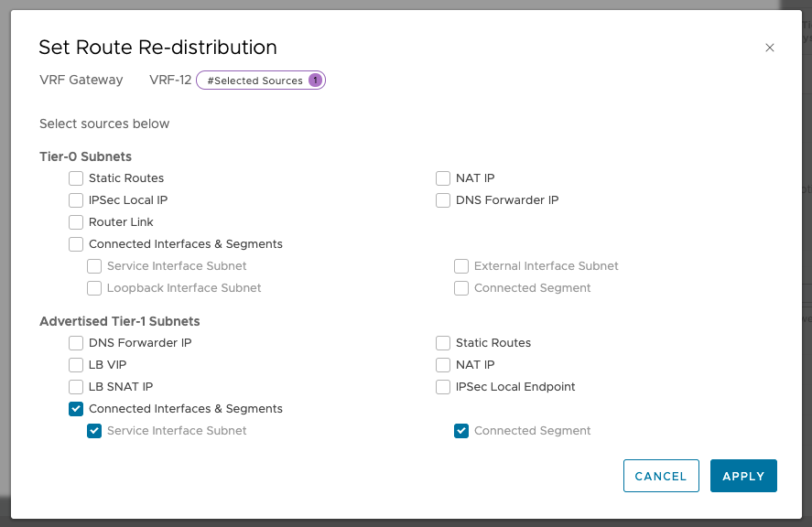Check Connected Interfaces & Segments under Tier-0

(x=76, y=244)
